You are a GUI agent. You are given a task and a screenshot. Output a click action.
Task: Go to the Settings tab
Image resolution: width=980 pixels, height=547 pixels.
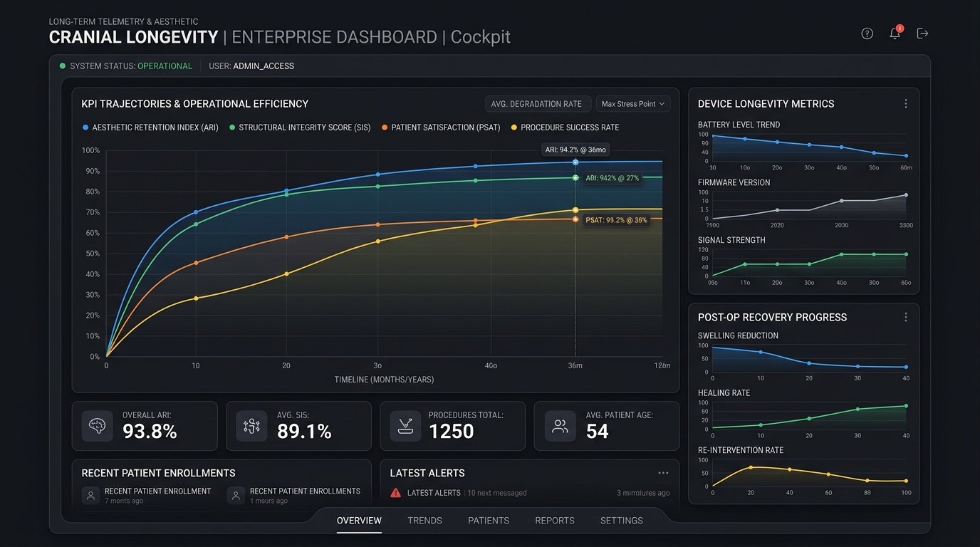[622, 521]
